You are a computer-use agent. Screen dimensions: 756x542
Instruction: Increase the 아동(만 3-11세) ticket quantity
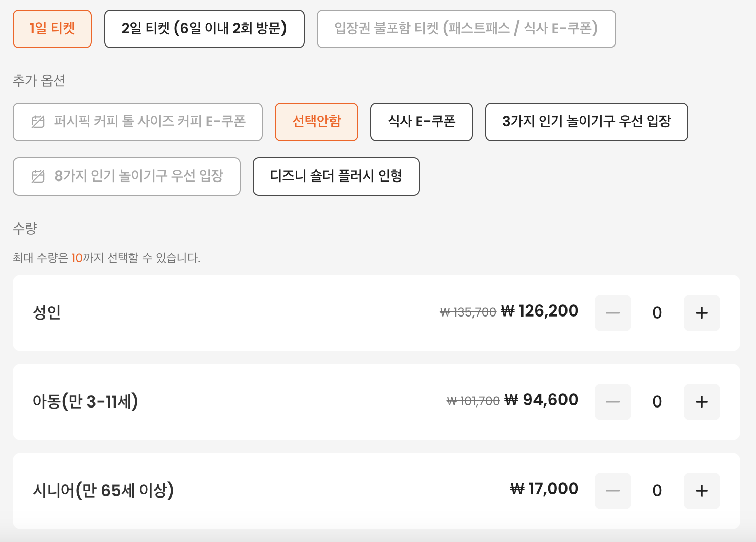pos(701,401)
